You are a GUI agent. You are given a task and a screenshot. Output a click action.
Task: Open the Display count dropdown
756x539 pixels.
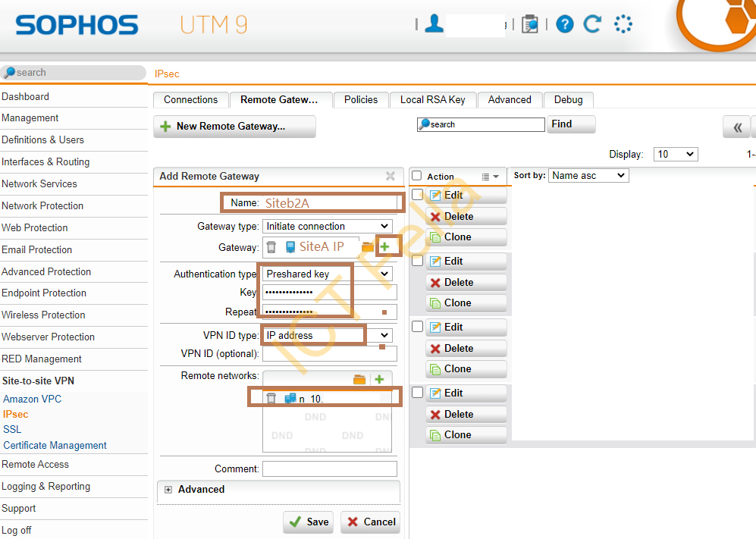676,155
